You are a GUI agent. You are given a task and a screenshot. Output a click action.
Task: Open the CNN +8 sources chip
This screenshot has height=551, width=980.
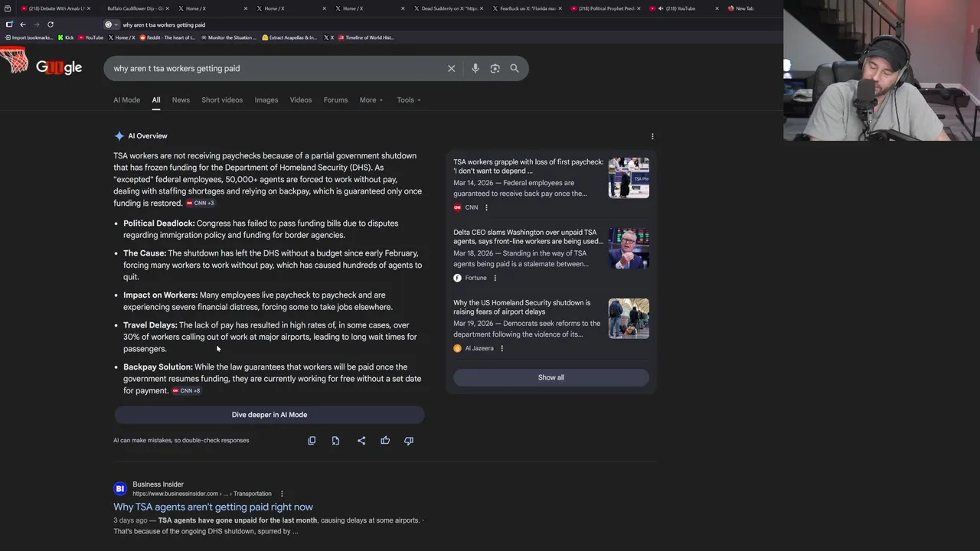(x=186, y=391)
